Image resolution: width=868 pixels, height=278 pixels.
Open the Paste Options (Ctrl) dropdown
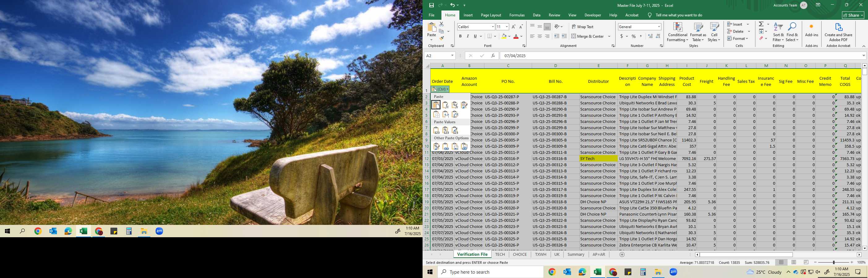coord(440,89)
